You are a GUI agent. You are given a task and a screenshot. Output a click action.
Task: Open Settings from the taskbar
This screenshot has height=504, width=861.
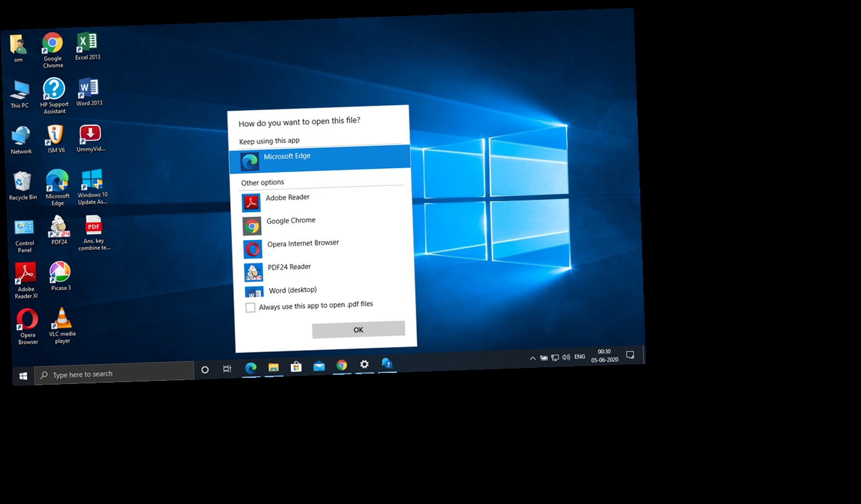(364, 365)
